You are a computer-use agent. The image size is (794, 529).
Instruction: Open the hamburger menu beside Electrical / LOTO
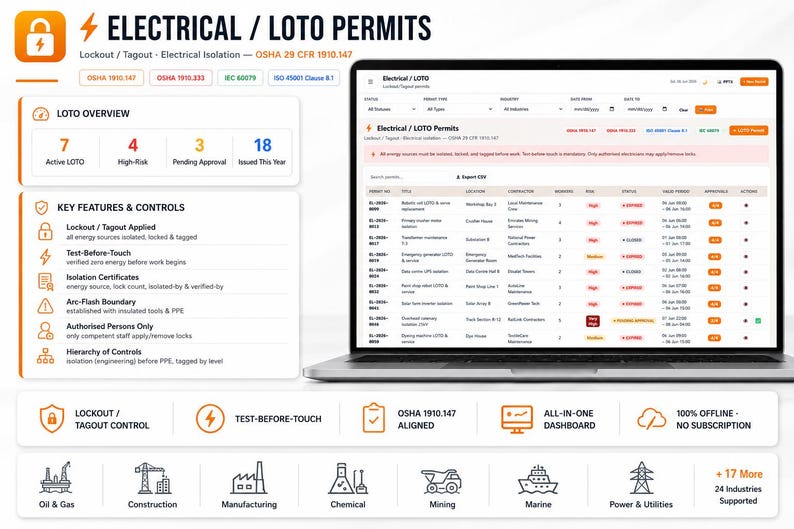pyautogui.click(x=370, y=82)
